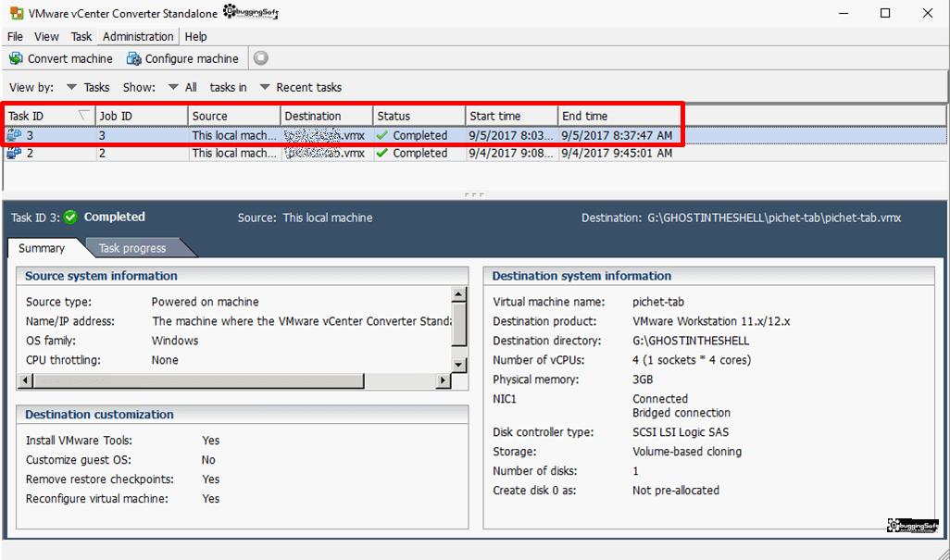
Task: Click the Source cell in task 2 row
Action: (234, 153)
